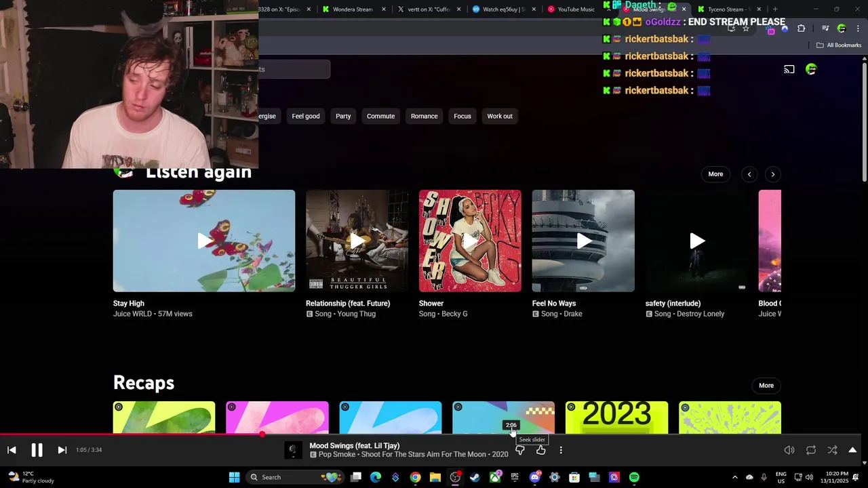Open weather widget showing 12°C

tap(31, 477)
